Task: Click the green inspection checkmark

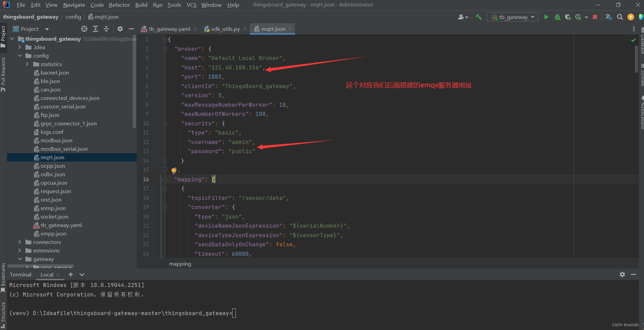Action: point(633,40)
